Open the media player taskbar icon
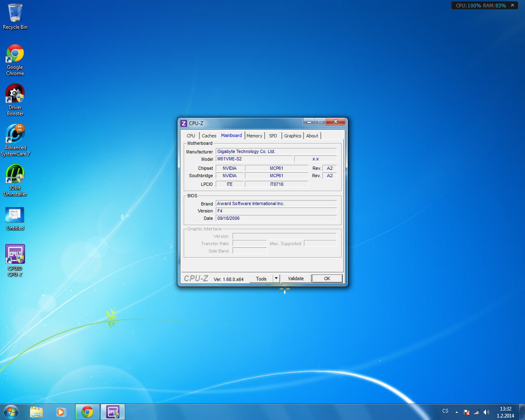The height and width of the screenshot is (420, 525). [x=61, y=412]
